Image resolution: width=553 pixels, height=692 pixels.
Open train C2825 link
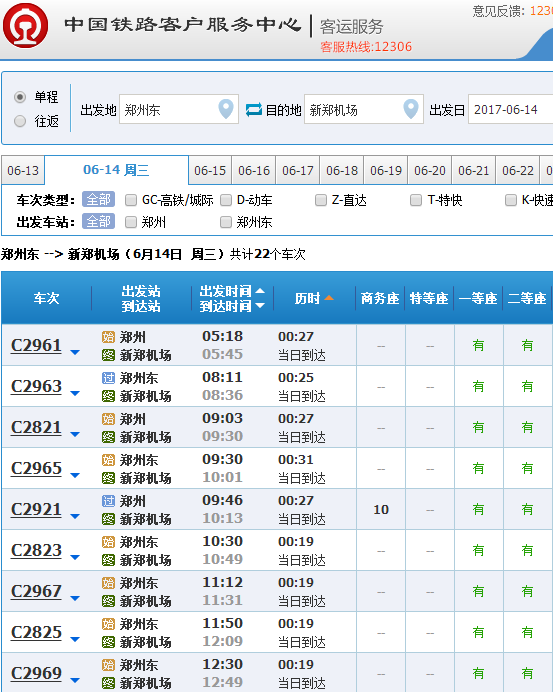[36, 632]
